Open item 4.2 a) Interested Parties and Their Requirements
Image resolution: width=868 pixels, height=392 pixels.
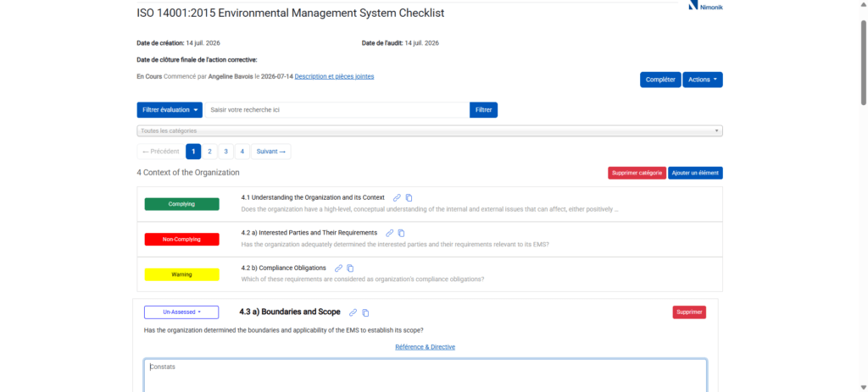pyautogui.click(x=309, y=233)
